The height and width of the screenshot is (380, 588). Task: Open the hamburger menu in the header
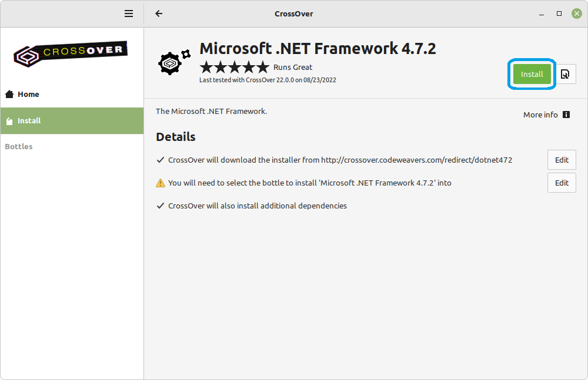[129, 14]
